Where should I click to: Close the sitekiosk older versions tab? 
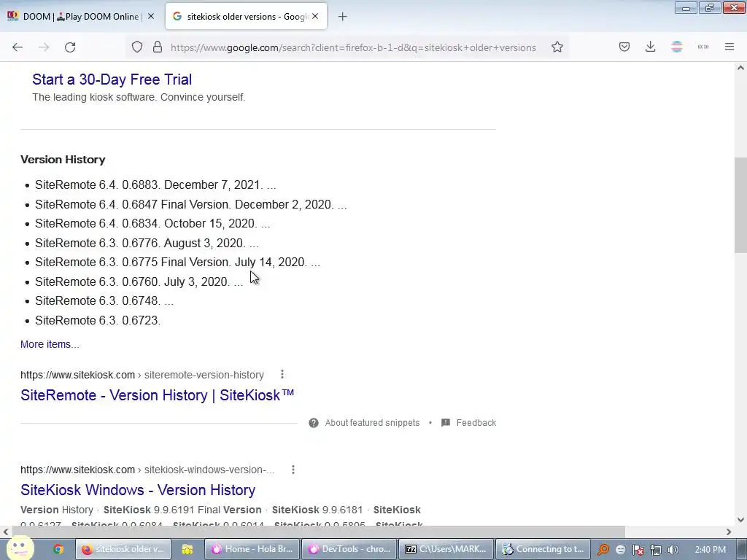[315, 16]
